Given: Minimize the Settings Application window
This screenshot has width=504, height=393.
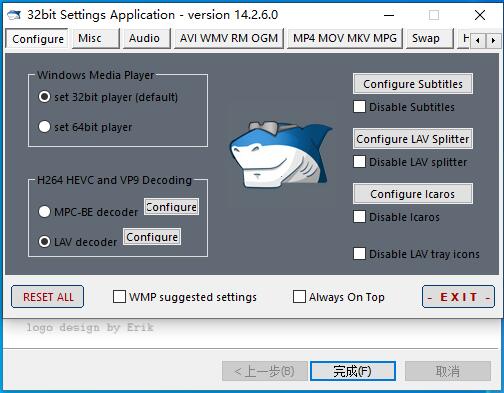Looking at the screenshot, I should 389,15.
